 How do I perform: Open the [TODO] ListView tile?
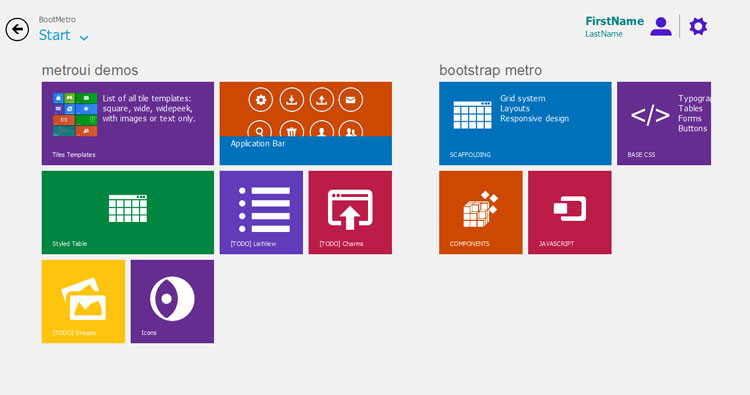click(x=261, y=212)
